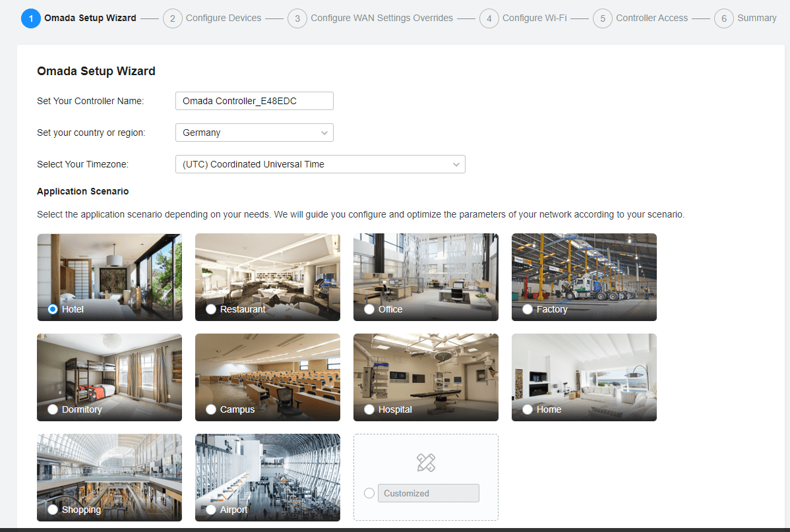The image size is (790, 532).
Task: Click the Customized scenario name text field
Action: [x=428, y=493]
